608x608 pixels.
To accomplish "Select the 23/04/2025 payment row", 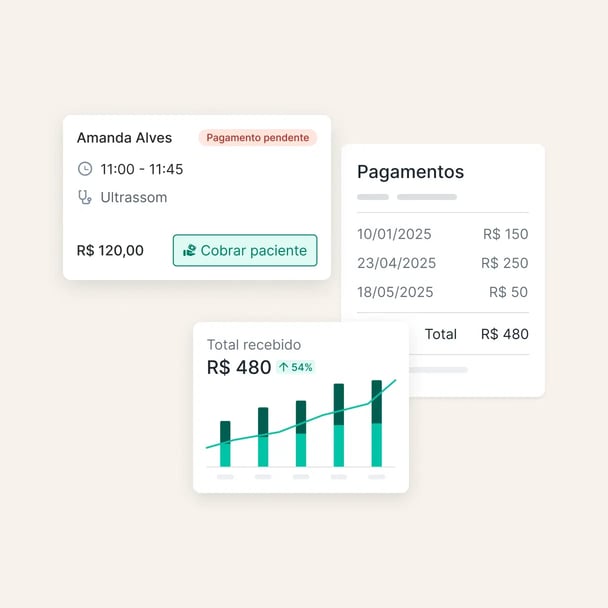I will (x=442, y=263).
